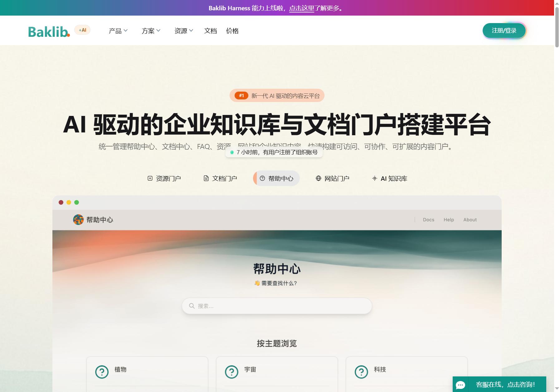Select the 帮助中心 tab
The image size is (560, 392).
click(276, 178)
